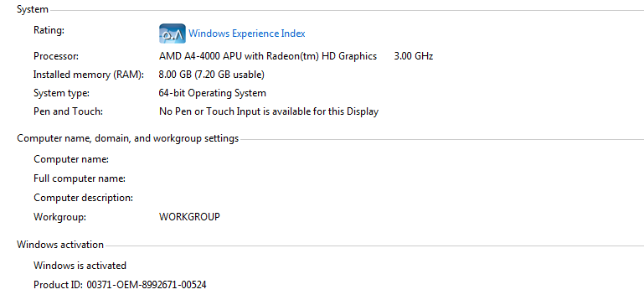Select the Full computer name label

tap(80, 178)
